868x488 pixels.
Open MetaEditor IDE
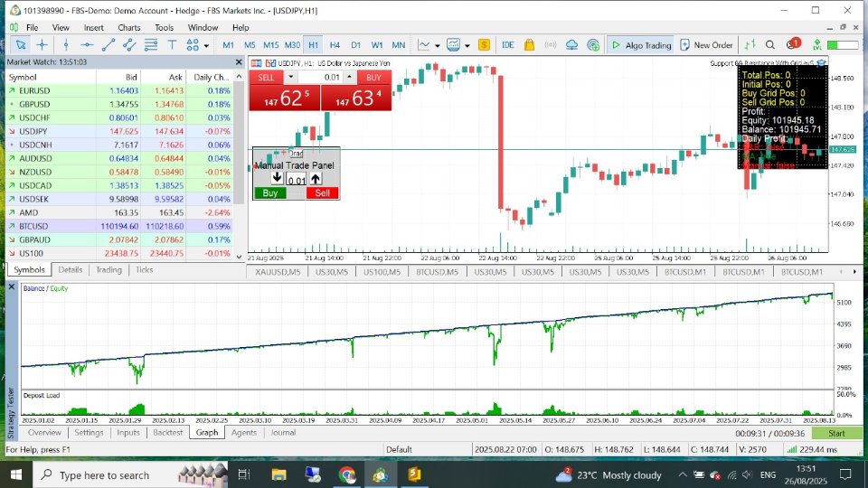[507, 45]
